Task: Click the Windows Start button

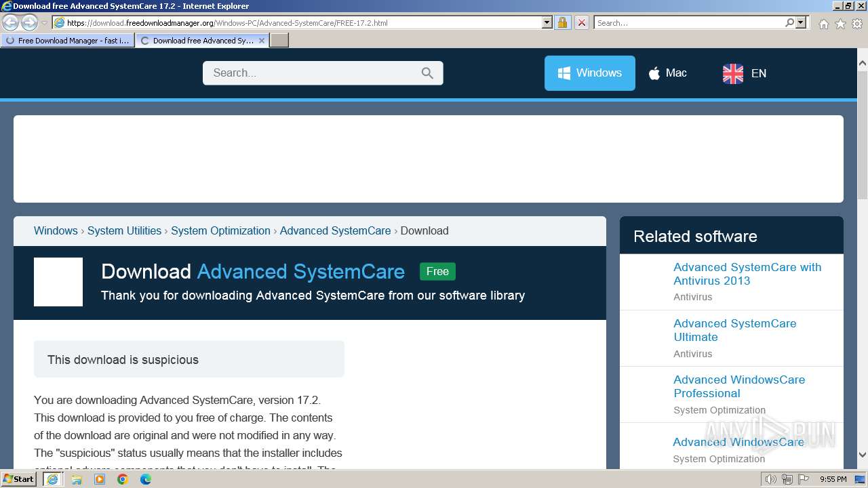Action: [x=19, y=479]
